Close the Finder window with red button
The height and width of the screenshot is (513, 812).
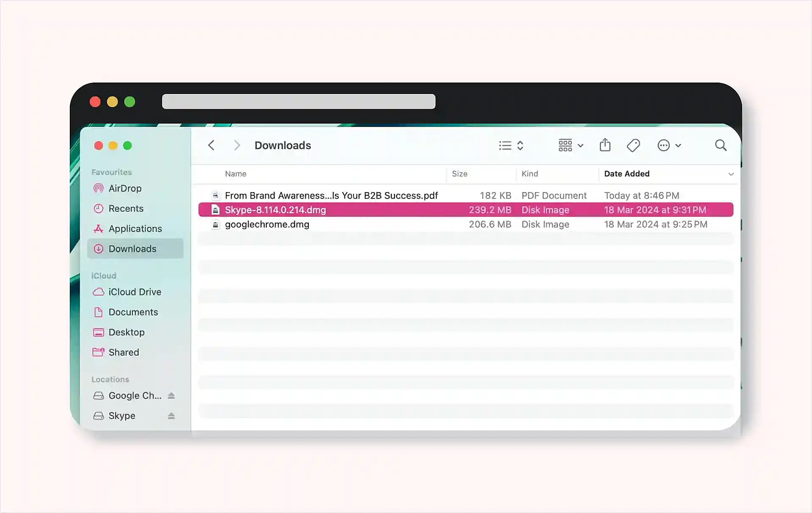[99, 146]
